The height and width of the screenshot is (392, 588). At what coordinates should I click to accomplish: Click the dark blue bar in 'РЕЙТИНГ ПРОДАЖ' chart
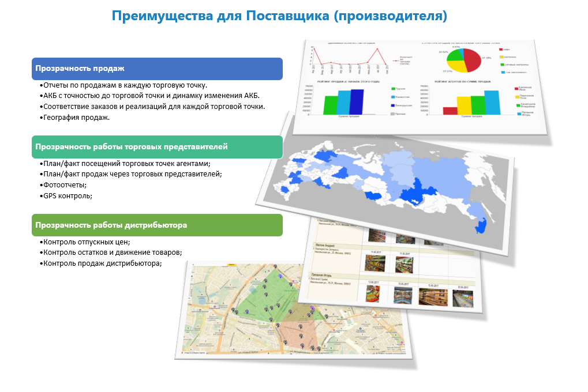point(357,102)
